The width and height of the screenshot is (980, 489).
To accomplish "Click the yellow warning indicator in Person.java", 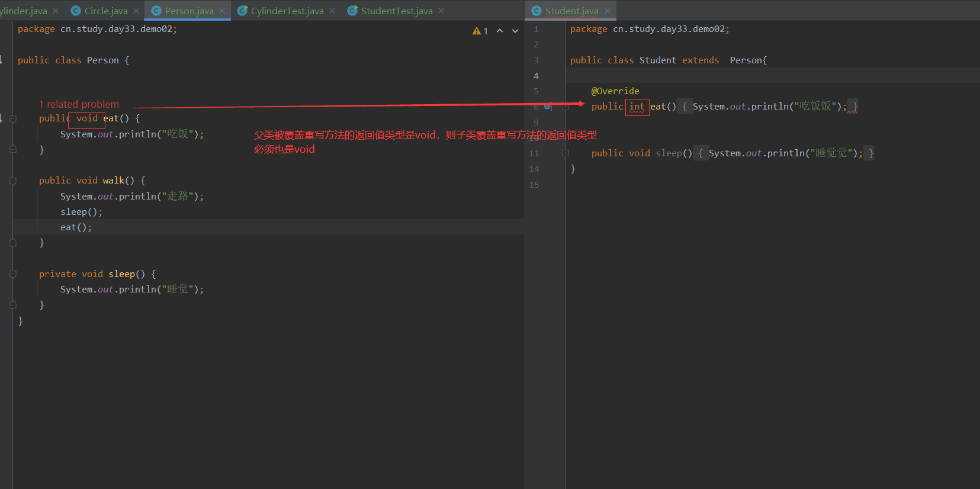I will pos(480,31).
